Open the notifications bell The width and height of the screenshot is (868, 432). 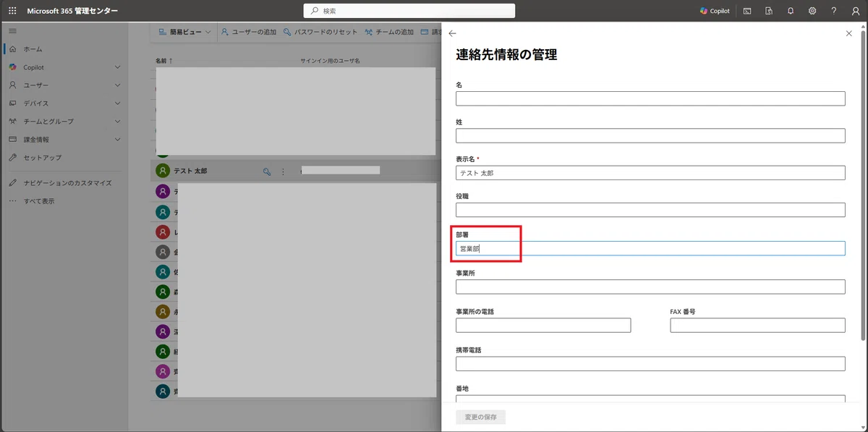791,11
